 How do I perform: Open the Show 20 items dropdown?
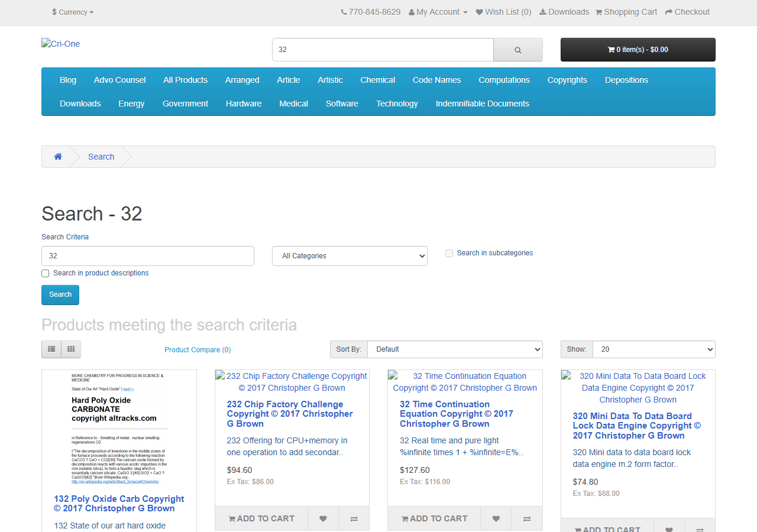tap(654, 349)
